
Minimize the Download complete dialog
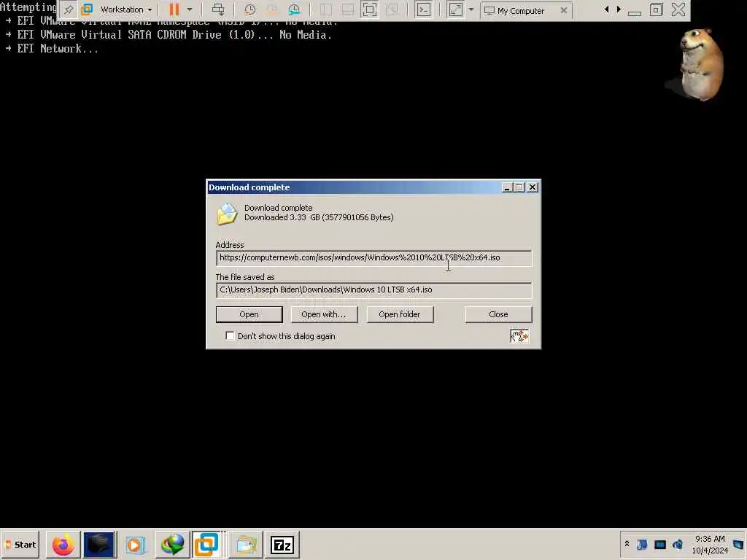507,187
